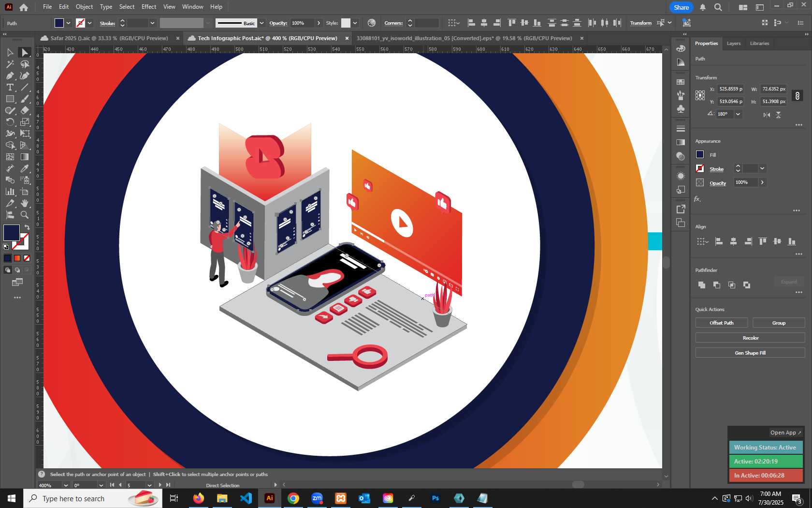Change screen mode toggle

[x=17, y=282]
